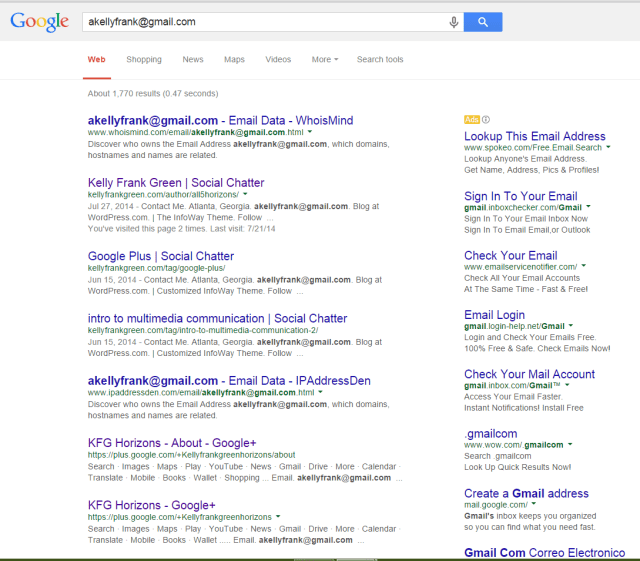The height and width of the screenshot is (561, 640).
Task: Click the yellow Ads label badge
Action: click(472, 120)
